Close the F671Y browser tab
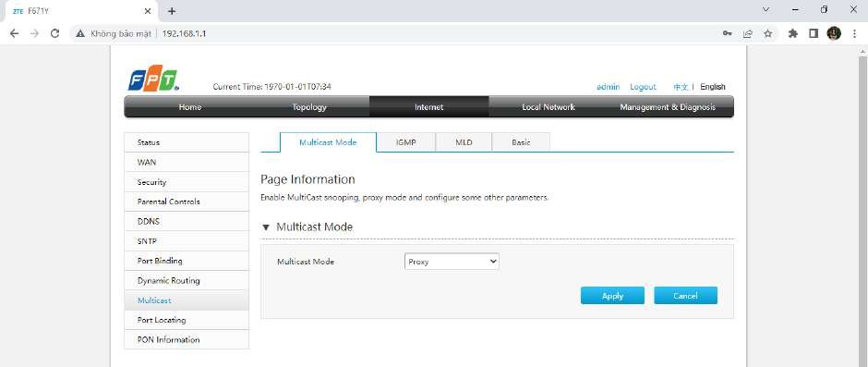The height and width of the screenshot is (367, 868). coord(147,11)
